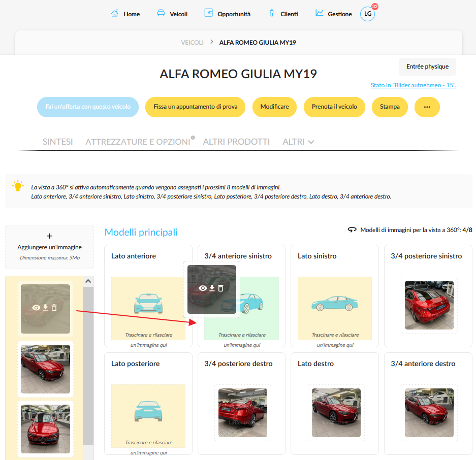
Task: Click trash icon on the dragged image
Action: coord(220,288)
